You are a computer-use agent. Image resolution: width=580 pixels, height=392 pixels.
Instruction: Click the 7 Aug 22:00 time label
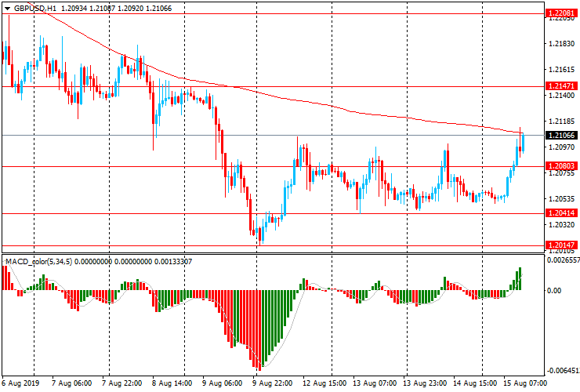point(121,383)
